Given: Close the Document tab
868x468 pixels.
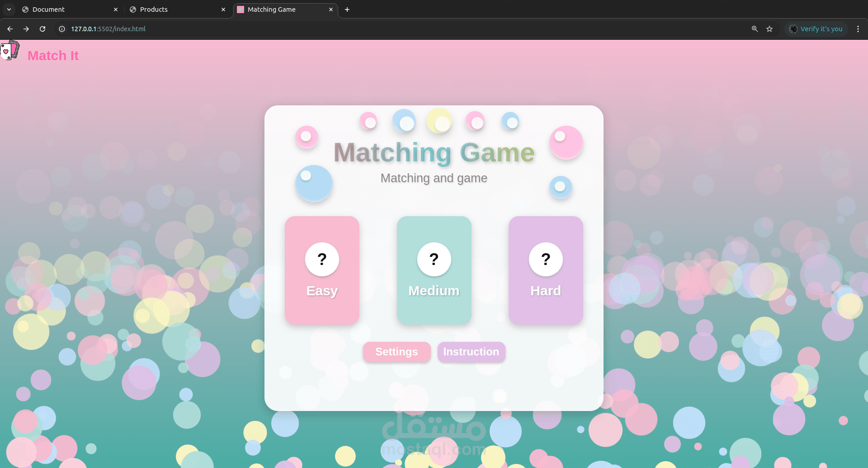Looking at the screenshot, I should 116,9.
